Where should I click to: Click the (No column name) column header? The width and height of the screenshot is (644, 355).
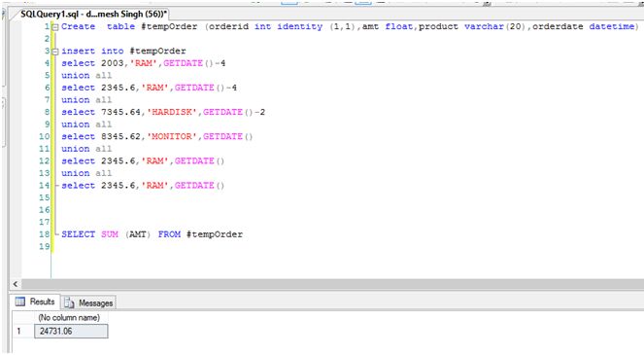point(69,318)
